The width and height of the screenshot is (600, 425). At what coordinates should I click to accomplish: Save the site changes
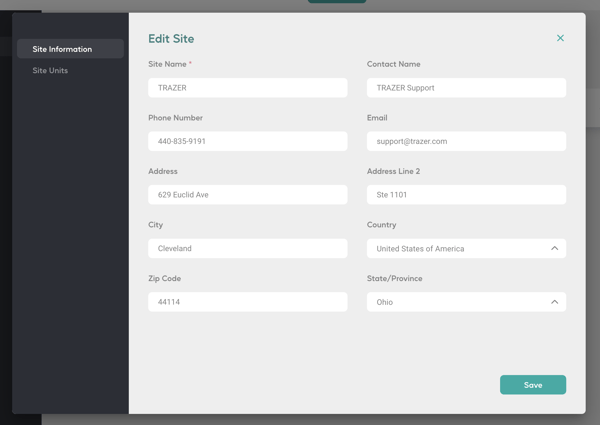click(x=533, y=385)
